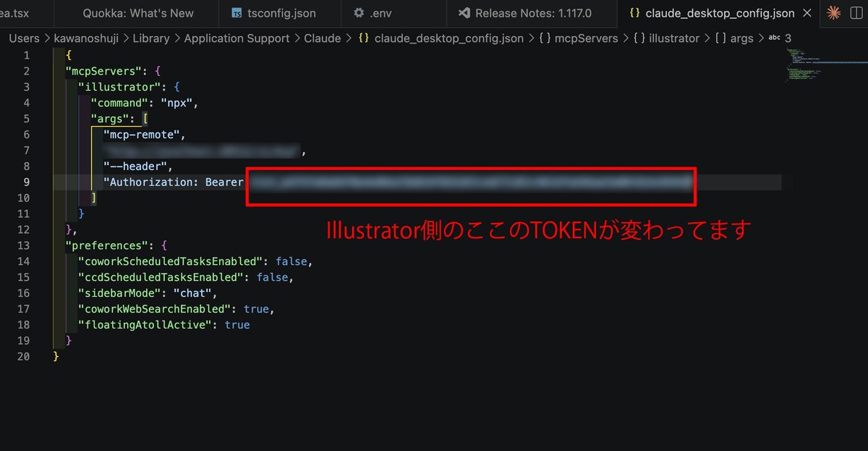Click Library in the breadcrumb
The width and height of the screenshot is (868, 451).
tap(150, 38)
